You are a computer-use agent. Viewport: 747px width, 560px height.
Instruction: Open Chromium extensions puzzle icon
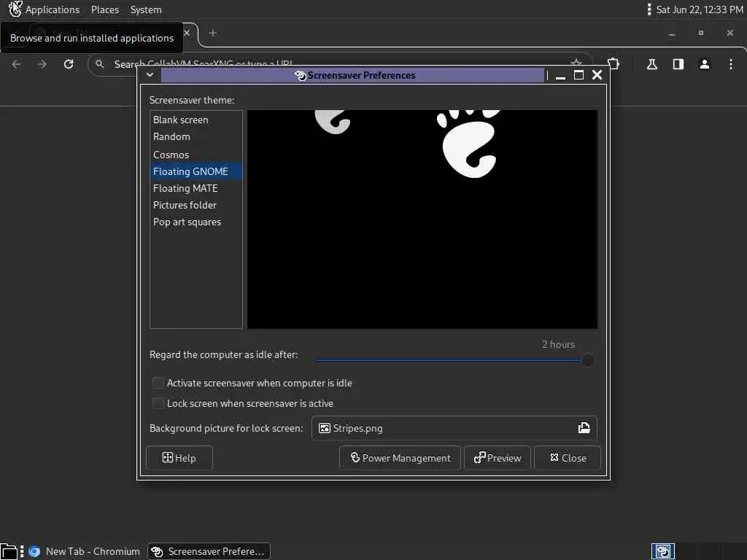click(x=614, y=64)
